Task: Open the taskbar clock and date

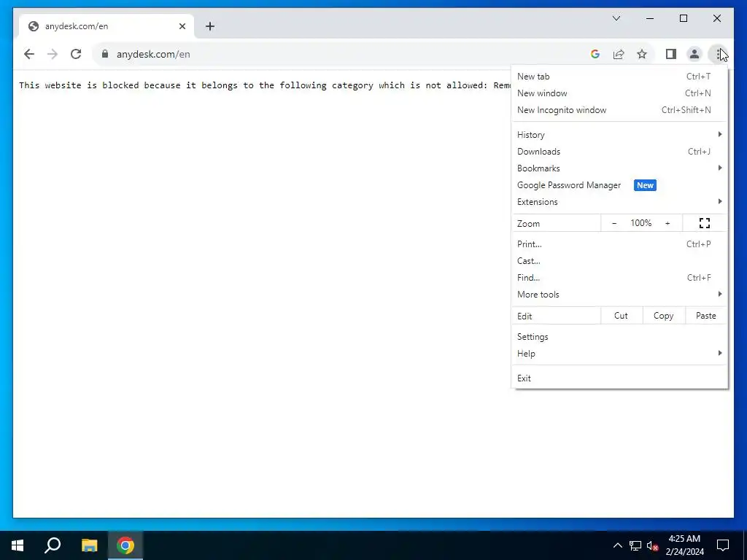Action: click(684, 545)
